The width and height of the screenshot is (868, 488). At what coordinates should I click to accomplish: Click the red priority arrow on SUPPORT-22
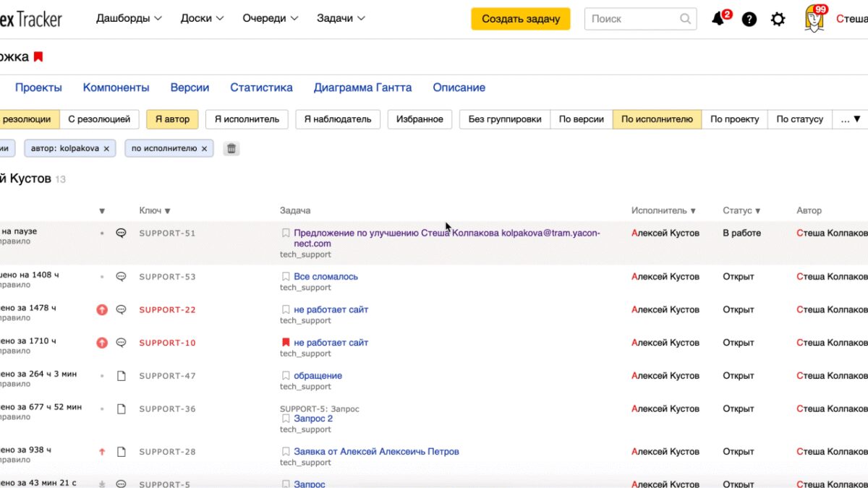pos(102,309)
